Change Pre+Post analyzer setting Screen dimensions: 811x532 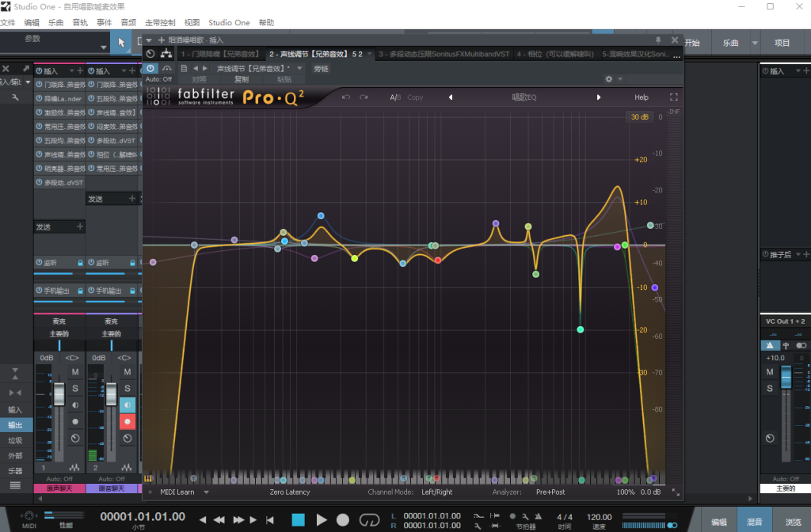tap(550, 492)
